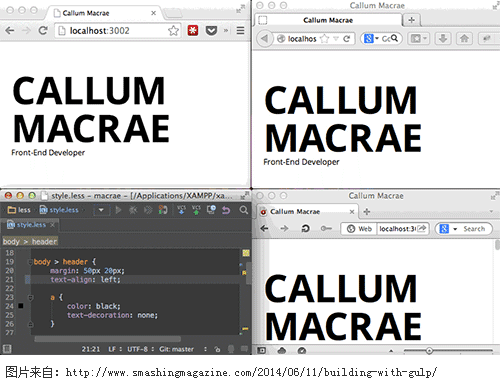The height and width of the screenshot is (388, 500).
Task: Open the black color swatch on line 24
Action: point(21,306)
